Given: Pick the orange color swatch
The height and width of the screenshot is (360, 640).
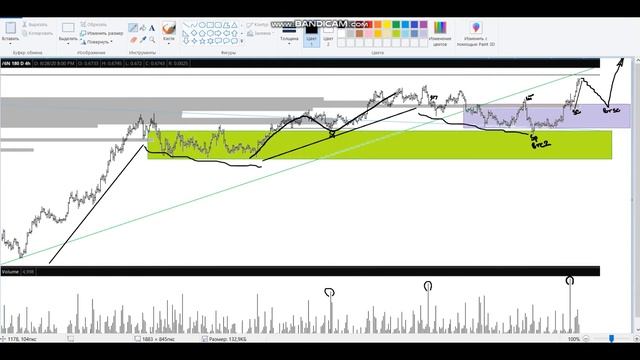Looking at the screenshot, I should 378,24.
